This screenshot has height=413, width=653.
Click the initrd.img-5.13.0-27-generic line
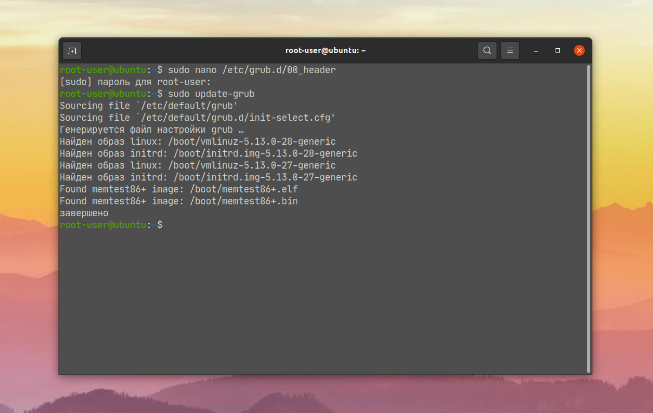click(x=208, y=177)
